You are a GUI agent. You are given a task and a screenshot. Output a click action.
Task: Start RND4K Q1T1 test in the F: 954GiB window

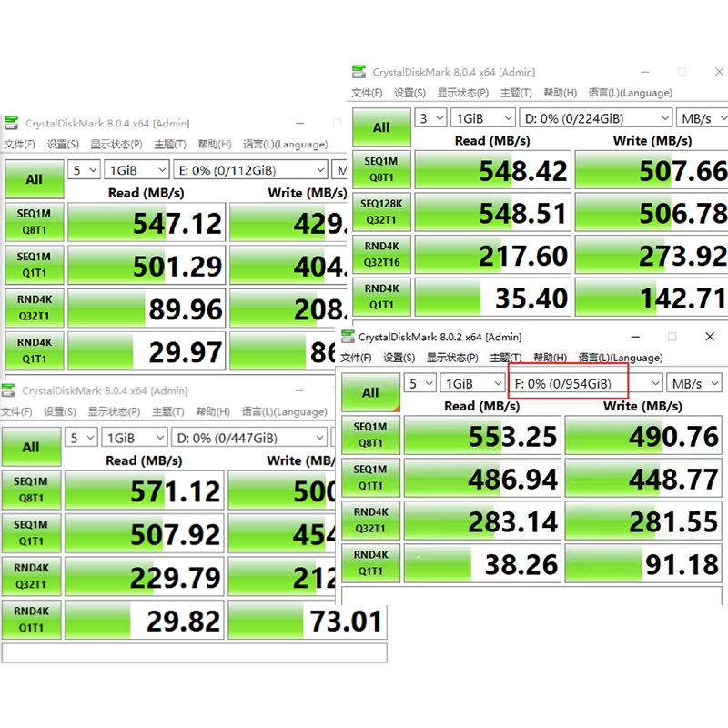click(370, 563)
